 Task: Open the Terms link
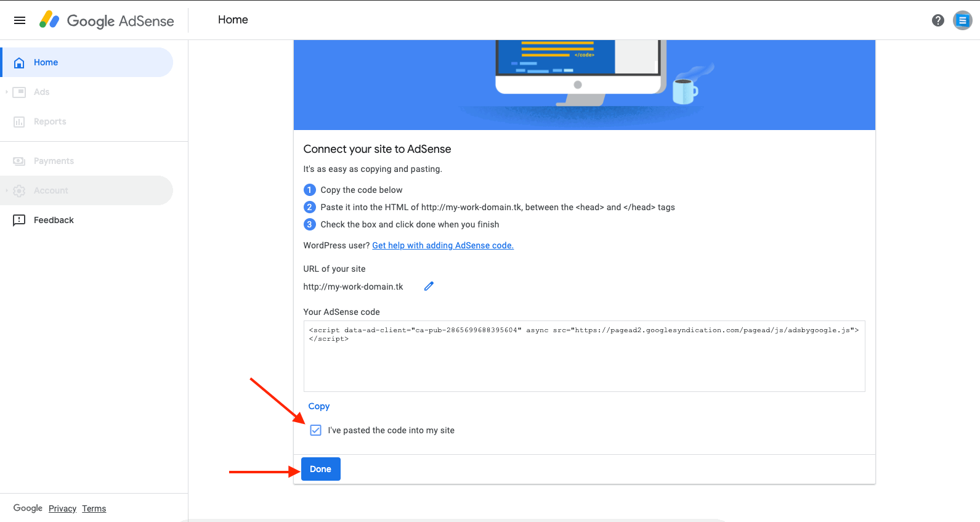[x=94, y=508]
